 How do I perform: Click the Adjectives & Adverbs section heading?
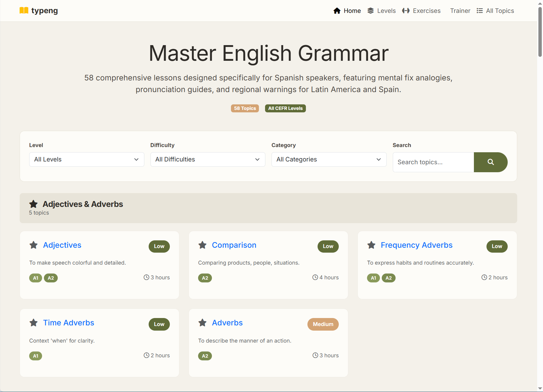[x=83, y=204]
